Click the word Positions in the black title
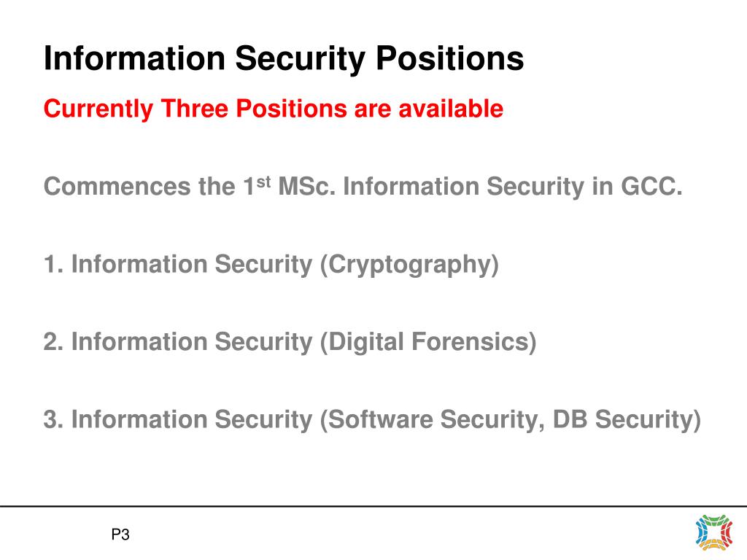Screen dimensions: 747x560 coord(449,58)
